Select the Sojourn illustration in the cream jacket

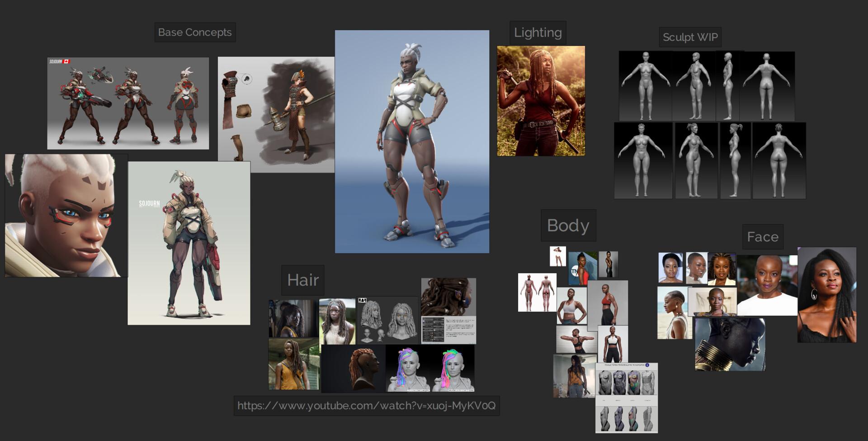click(x=189, y=243)
